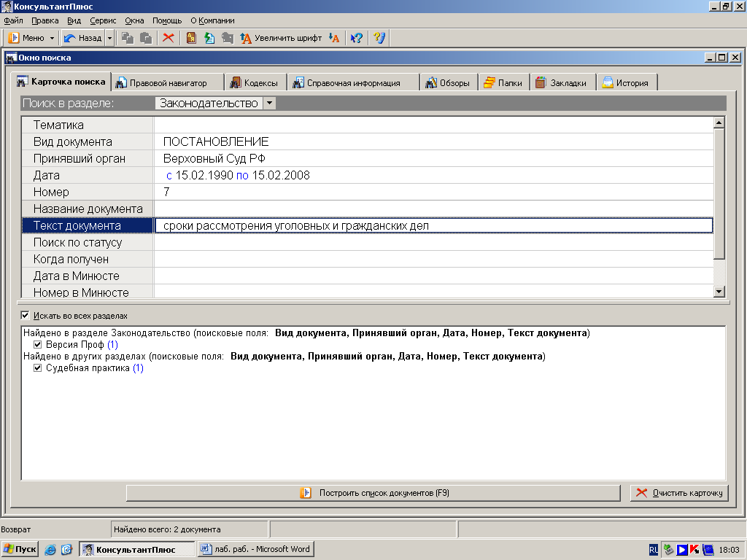Switch to the Правовой навигатор tab
The width and height of the screenshot is (747, 560).
[x=168, y=83]
